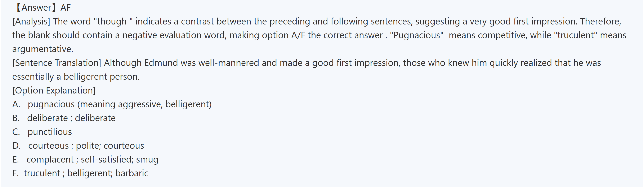
Task: Click the quoted word "Pugnacious" in analysis
Action: coord(416,35)
